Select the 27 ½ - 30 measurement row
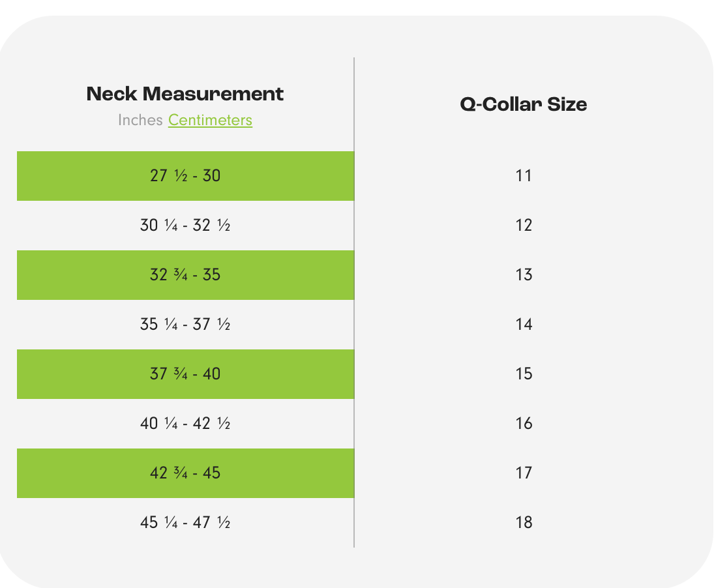The width and height of the screenshot is (716, 588). pos(185,176)
